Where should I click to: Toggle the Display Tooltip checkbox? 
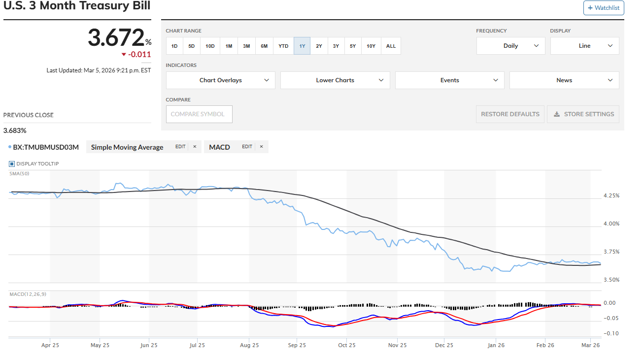point(12,164)
